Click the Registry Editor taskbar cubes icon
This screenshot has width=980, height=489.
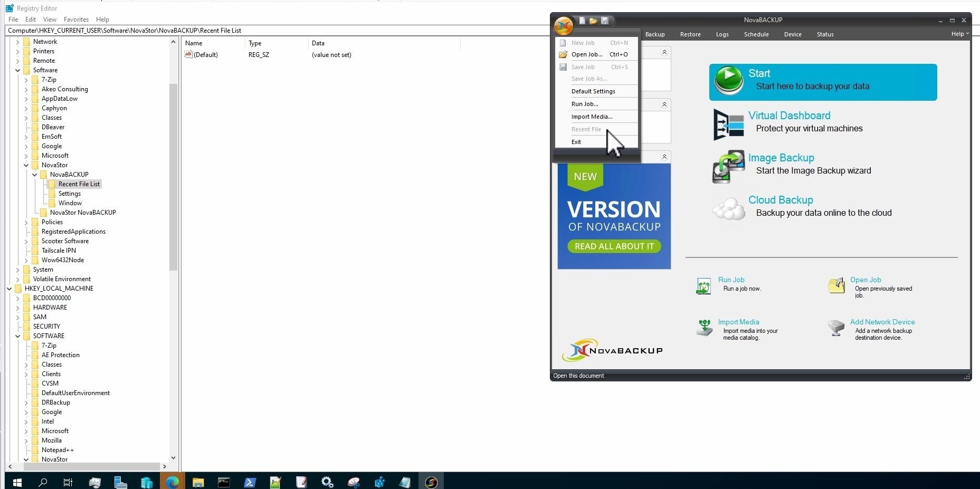pos(379,482)
